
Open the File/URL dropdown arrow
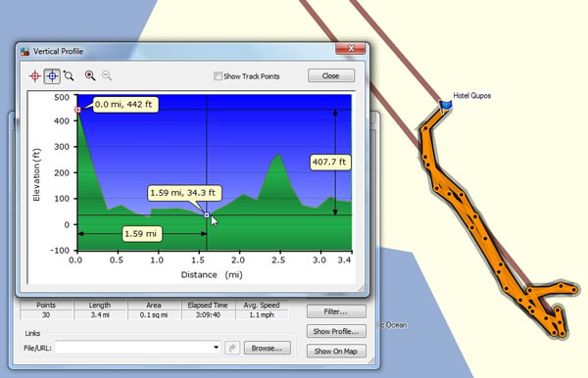pos(216,348)
